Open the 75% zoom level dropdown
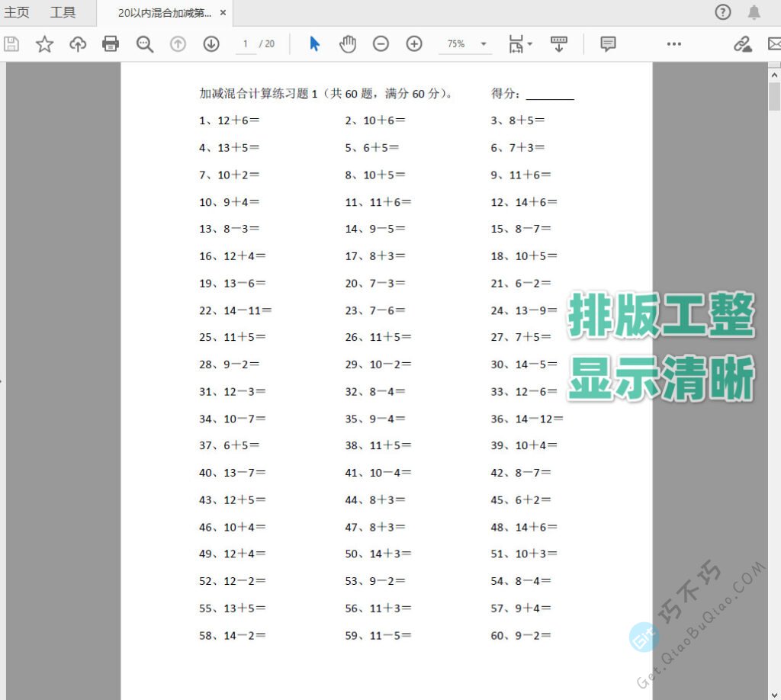Viewport: 781px width, 700px height. pos(484,44)
